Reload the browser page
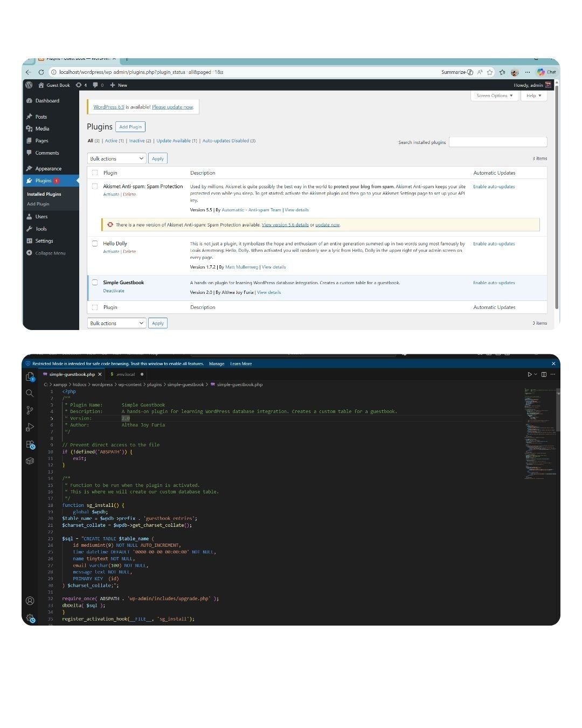The height and width of the screenshot is (728, 582). (x=41, y=72)
